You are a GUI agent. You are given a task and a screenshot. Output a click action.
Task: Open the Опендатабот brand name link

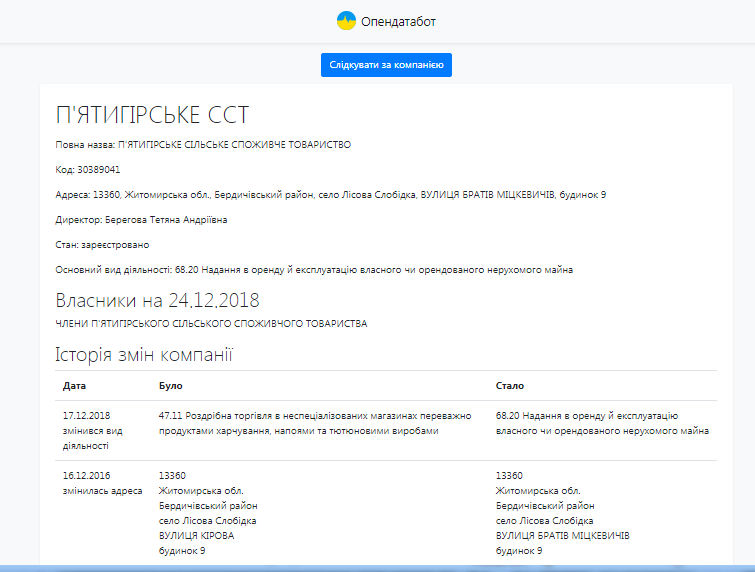[x=399, y=21]
